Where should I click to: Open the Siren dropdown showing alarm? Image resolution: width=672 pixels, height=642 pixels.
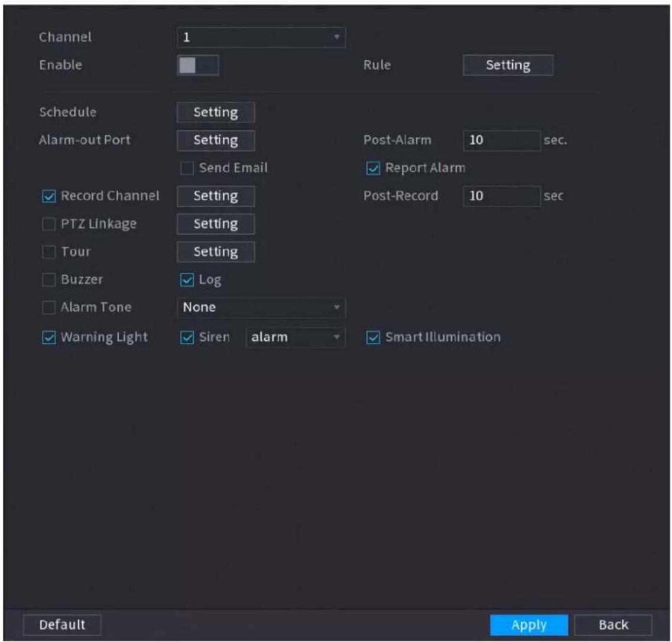[296, 337]
